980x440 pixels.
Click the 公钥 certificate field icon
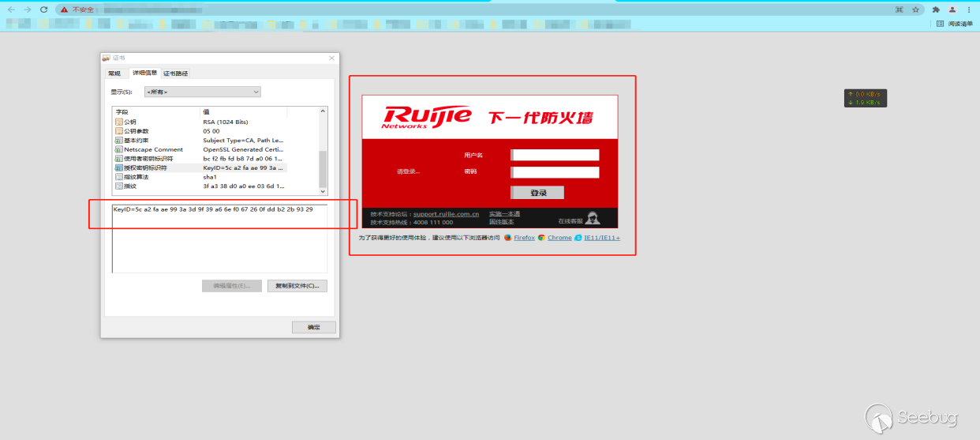[x=118, y=122]
